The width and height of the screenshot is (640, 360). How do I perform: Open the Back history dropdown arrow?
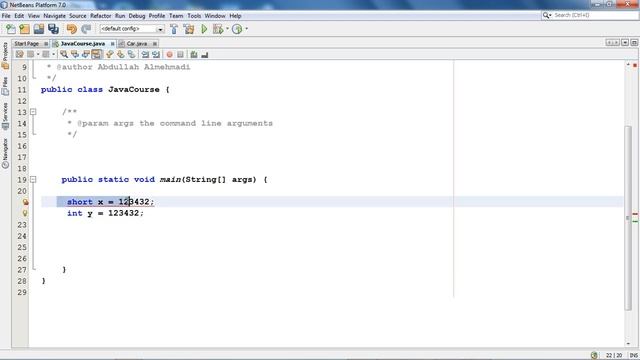pyautogui.click(x=38, y=54)
